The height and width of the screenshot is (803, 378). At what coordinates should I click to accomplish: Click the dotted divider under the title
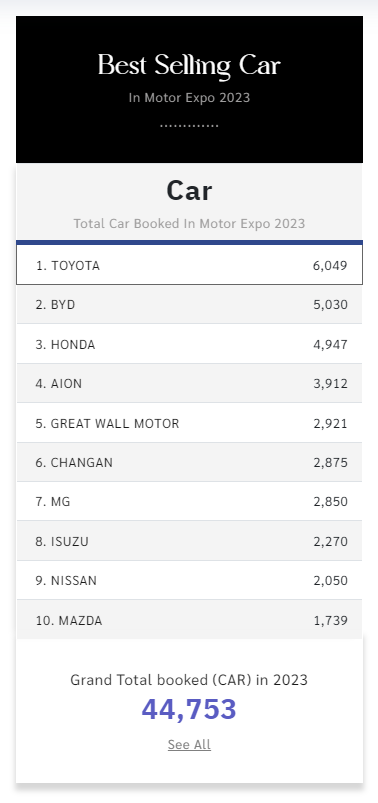pyautogui.click(x=189, y=125)
